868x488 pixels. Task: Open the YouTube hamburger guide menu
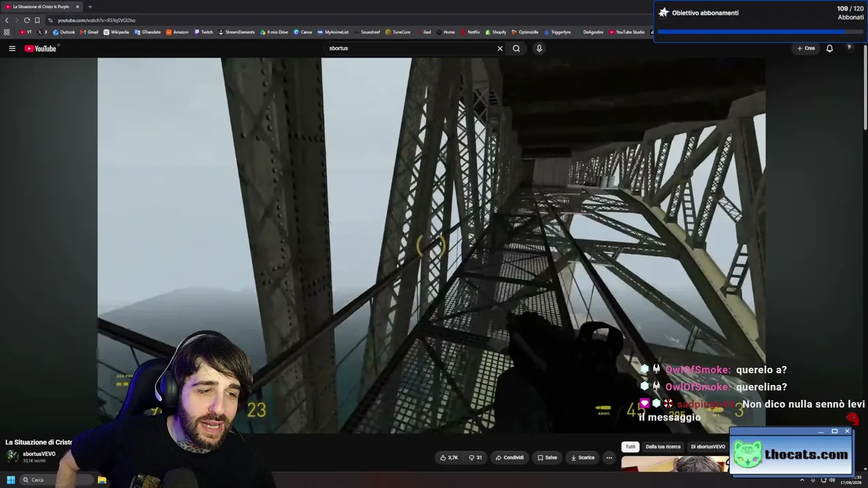12,48
